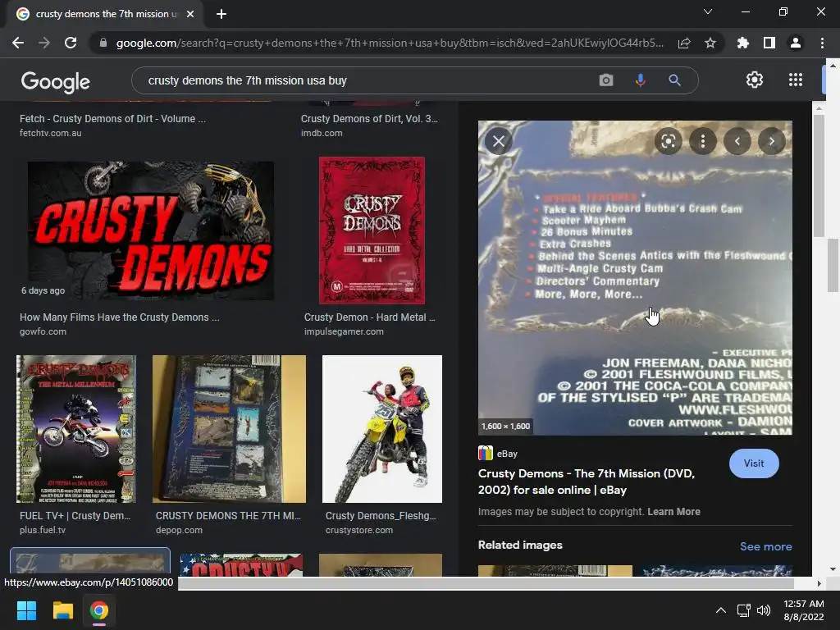Open the tab search dropdown arrow
The image size is (840, 630).
[708, 11]
